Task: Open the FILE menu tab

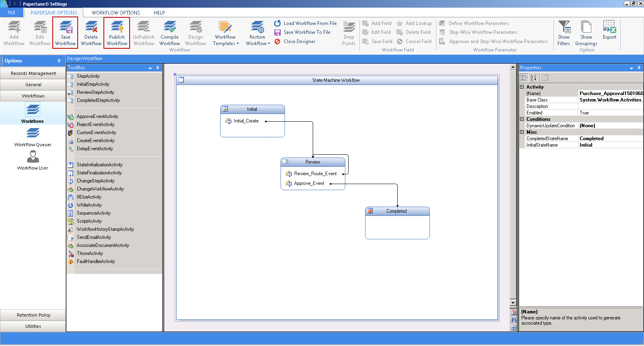Action: click(x=11, y=12)
